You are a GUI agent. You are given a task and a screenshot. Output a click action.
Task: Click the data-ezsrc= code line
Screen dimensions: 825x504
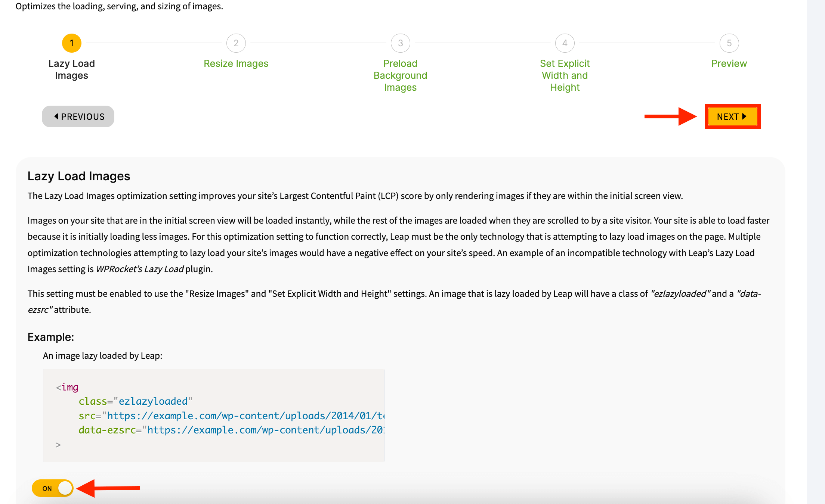coord(232,430)
